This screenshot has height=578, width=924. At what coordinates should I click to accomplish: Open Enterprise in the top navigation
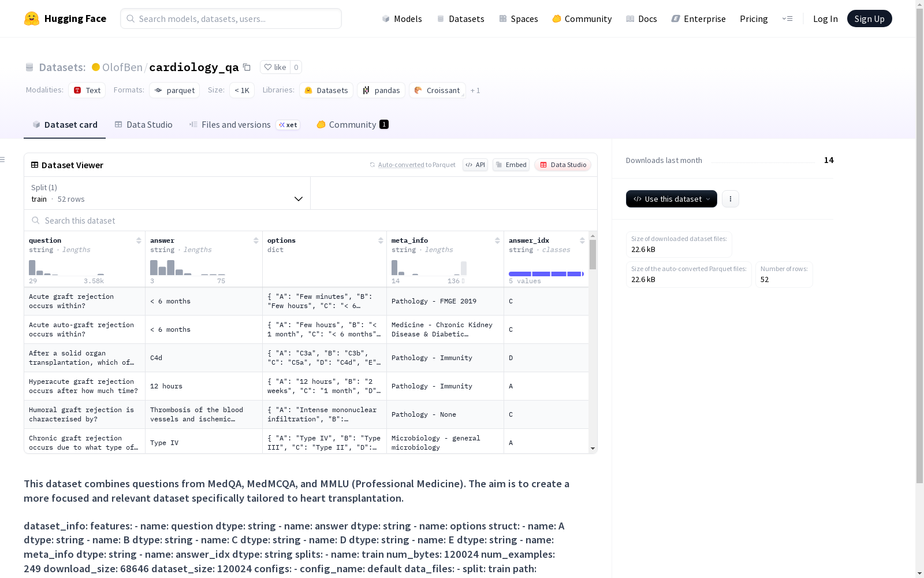[698, 18]
